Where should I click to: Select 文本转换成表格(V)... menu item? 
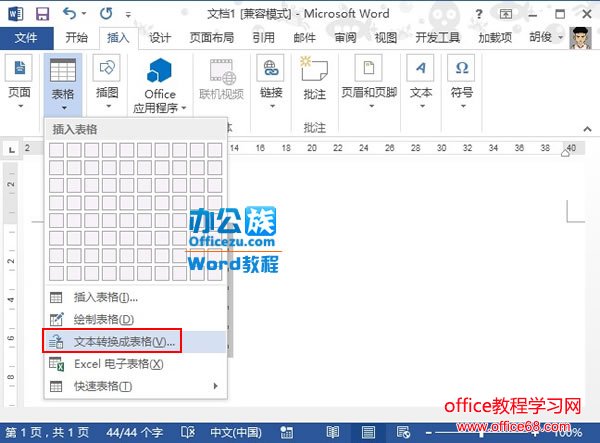136,341
